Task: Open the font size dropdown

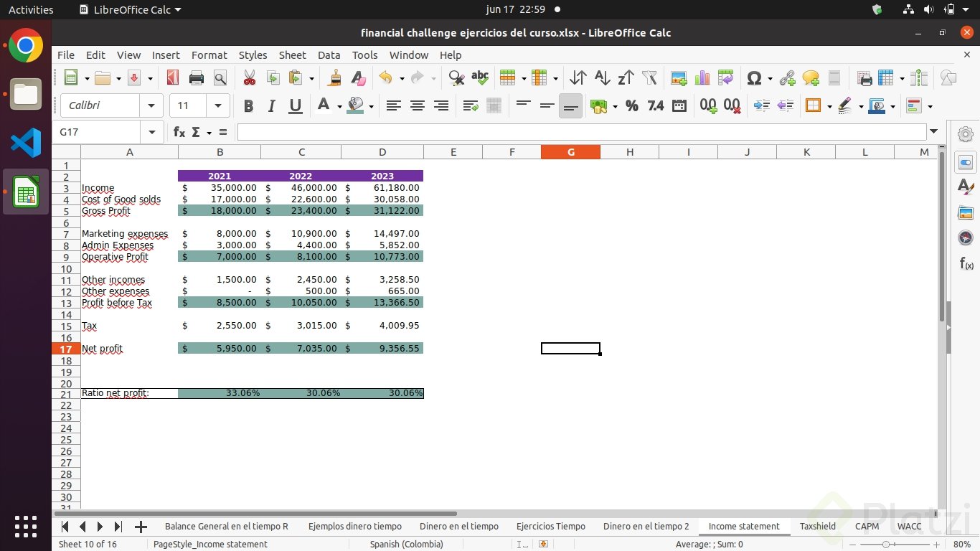Action: coord(220,105)
